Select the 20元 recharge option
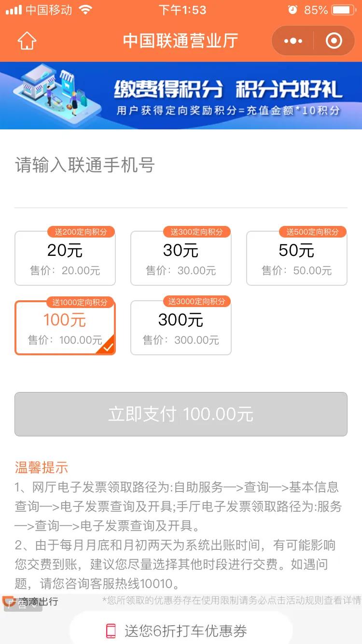Viewport: 362px width, 644px height. click(x=65, y=257)
